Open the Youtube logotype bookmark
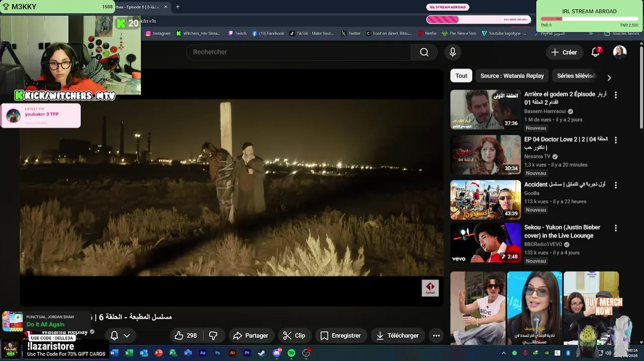 (504, 34)
